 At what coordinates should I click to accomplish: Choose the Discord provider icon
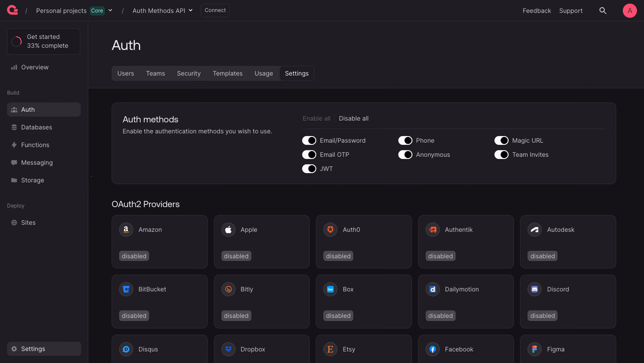pos(534,289)
